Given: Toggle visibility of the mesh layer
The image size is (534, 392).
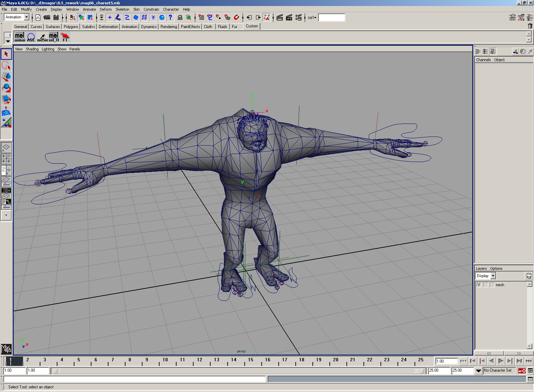Looking at the screenshot, I should [x=479, y=285].
